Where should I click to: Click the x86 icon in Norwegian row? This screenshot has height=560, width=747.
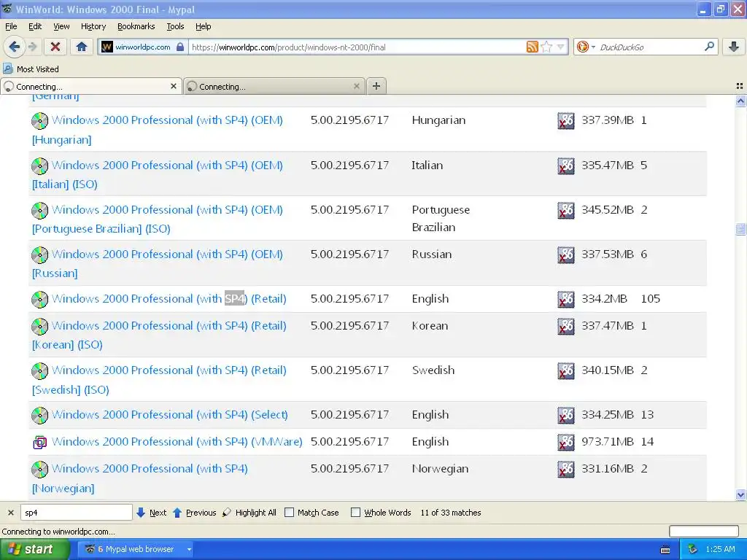point(565,469)
